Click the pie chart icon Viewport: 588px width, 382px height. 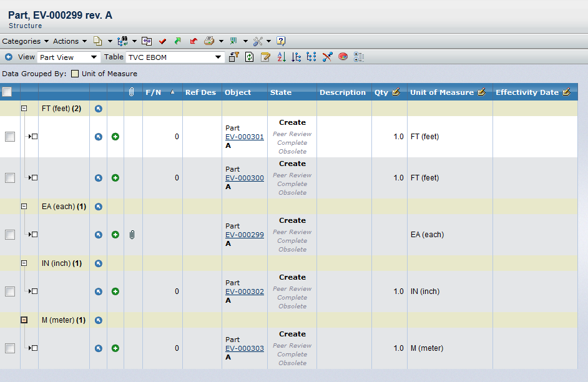pyautogui.click(x=343, y=57)
